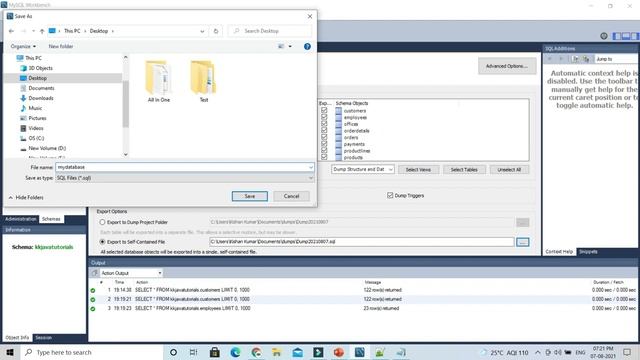Refresh the Desktop folder listing

coord(216,31)
